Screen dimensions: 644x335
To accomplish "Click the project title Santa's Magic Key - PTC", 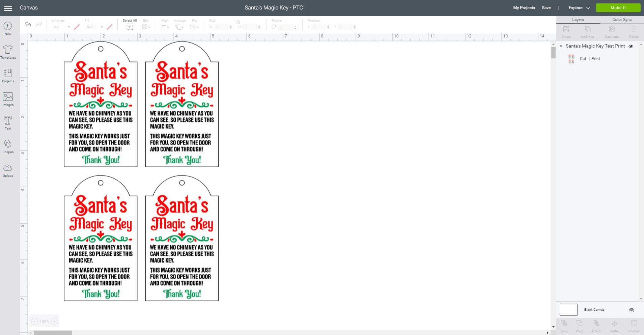I will click(x=274, y=8).
